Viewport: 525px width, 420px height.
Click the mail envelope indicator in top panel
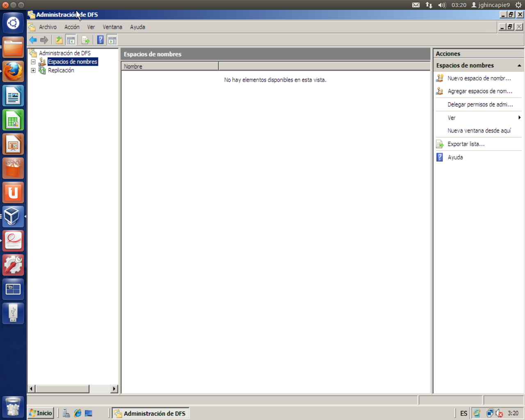tap(416, 5)
